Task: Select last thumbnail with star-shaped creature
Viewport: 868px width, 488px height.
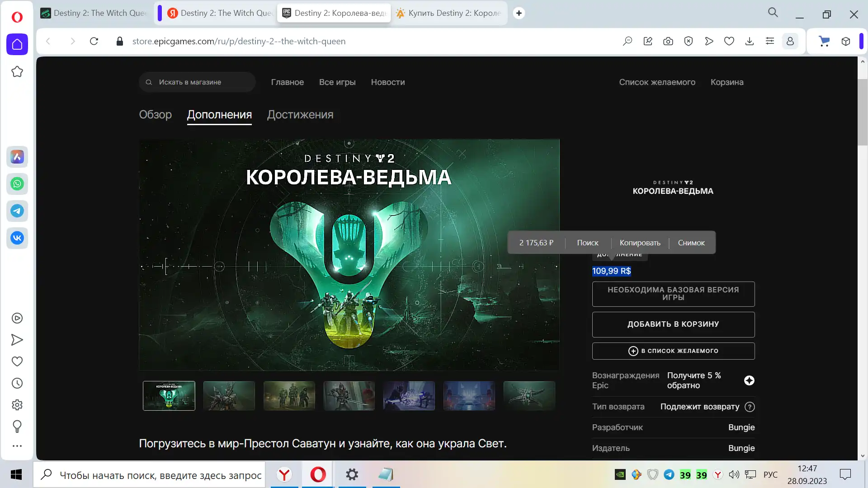Action: (529, 396)
